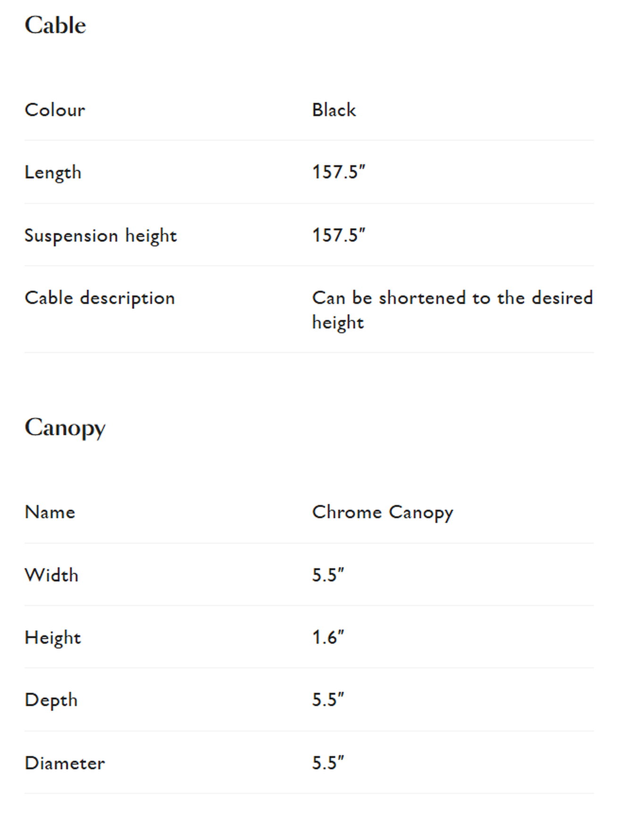
Task: Select the 5.5″ value beside Diameter
Action: (328, 763)
